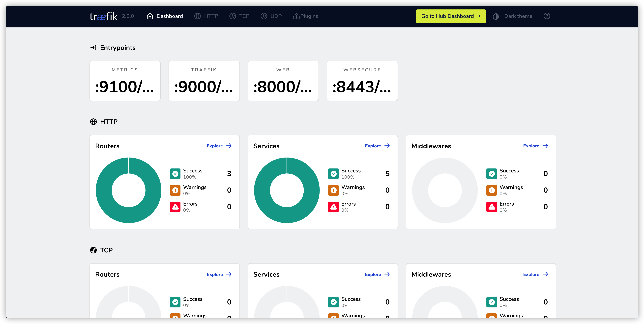Click HTTP Services success count 5
The image size is (644, 324).
pyautogui.click(x=387, y=174)
